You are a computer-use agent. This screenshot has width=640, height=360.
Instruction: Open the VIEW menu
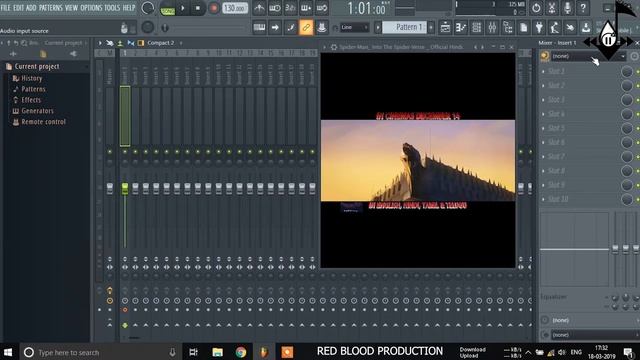[71, 8]
